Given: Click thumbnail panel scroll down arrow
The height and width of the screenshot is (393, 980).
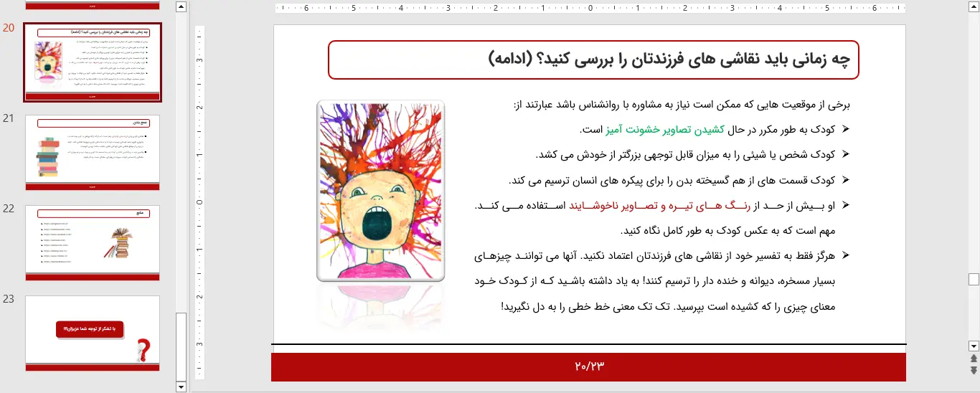Looking at the screenshot, I should [181, 387].
